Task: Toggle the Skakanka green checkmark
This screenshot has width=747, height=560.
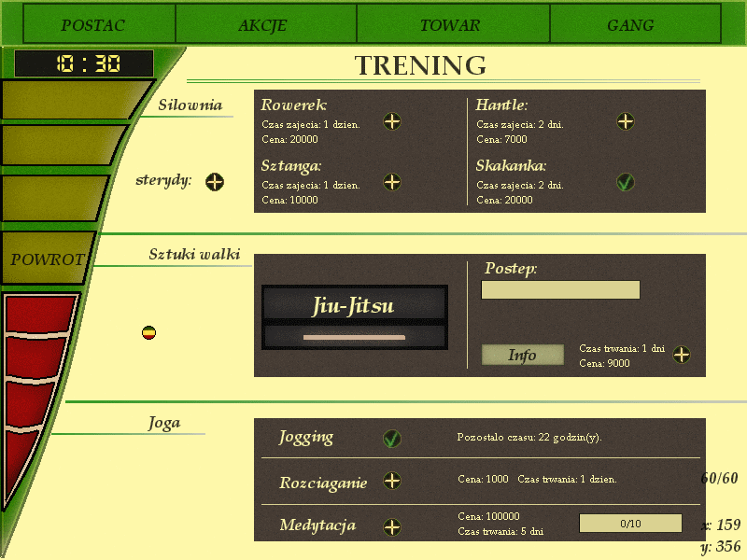Action: pos(626,183)
